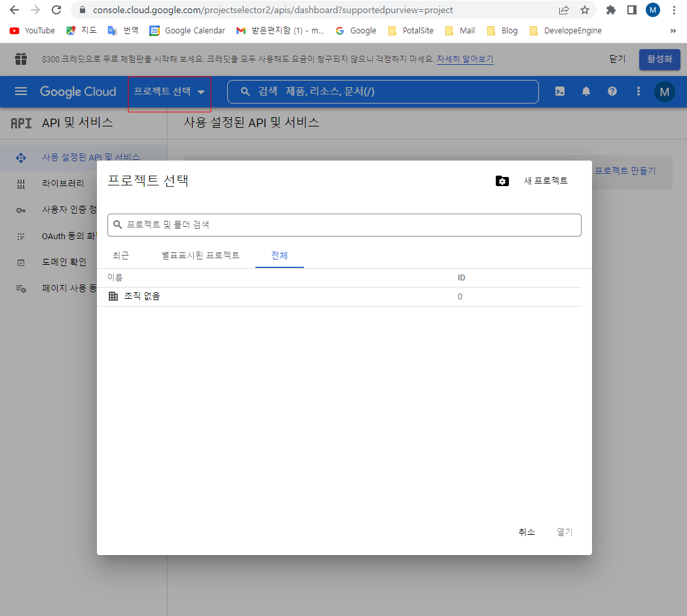Image resolution: width=687 pixels, height=616 pixels.
Task: Show more bookmarks with the double chevron
Action: [x=673, y=31]
